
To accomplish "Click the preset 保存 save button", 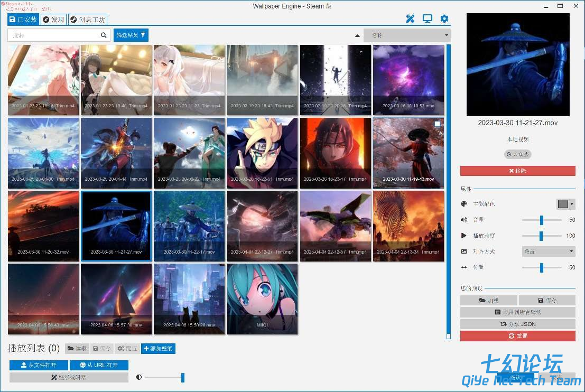I will [x=547, y=300].
